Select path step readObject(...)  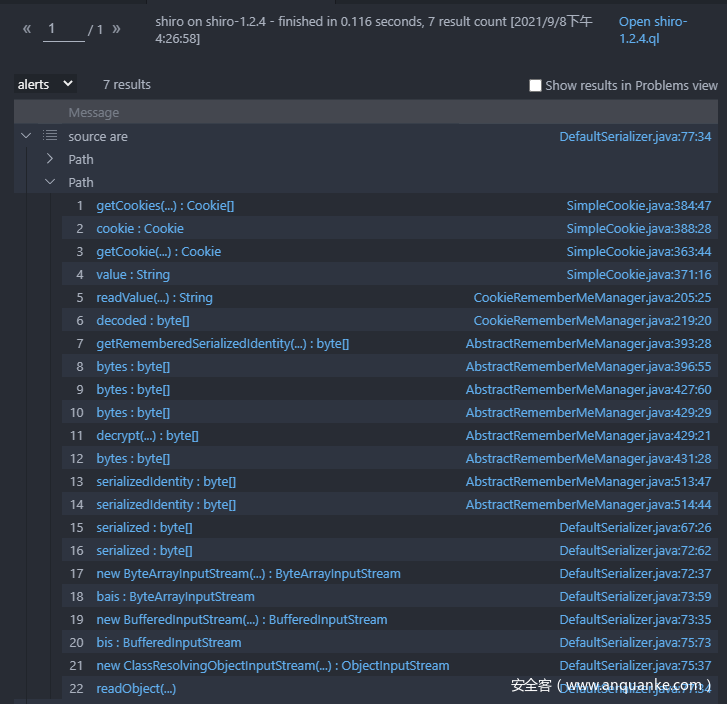(x=136, y=689)
